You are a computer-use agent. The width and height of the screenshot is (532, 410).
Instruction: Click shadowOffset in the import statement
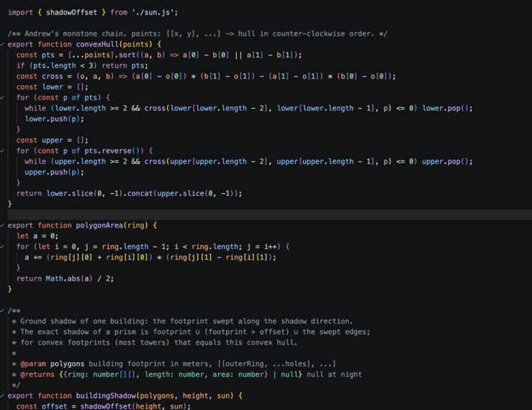72,13
